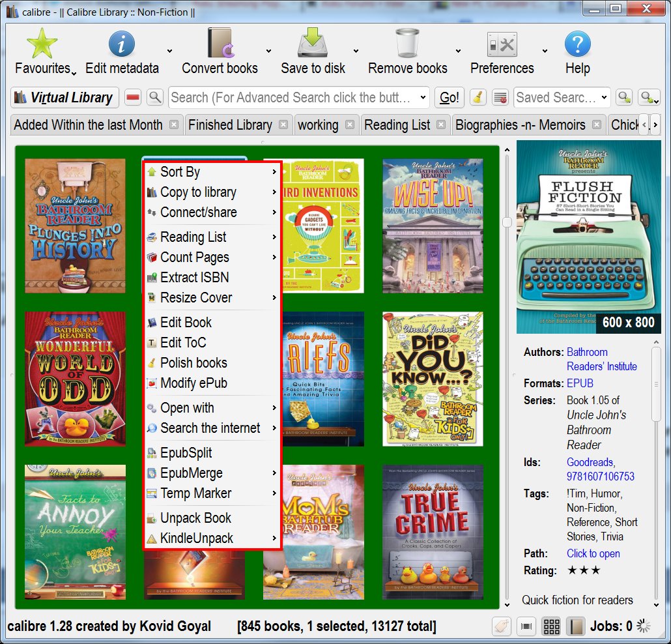The image size is (671, 644).
Task: Click the broom clear search icon
Action: (478, 98)
